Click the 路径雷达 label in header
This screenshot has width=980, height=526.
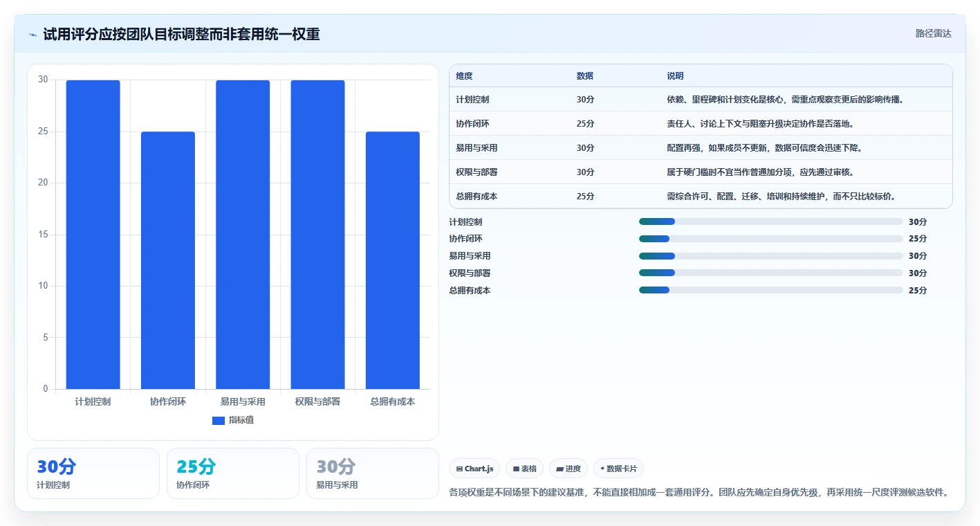[x=934, y=33]
